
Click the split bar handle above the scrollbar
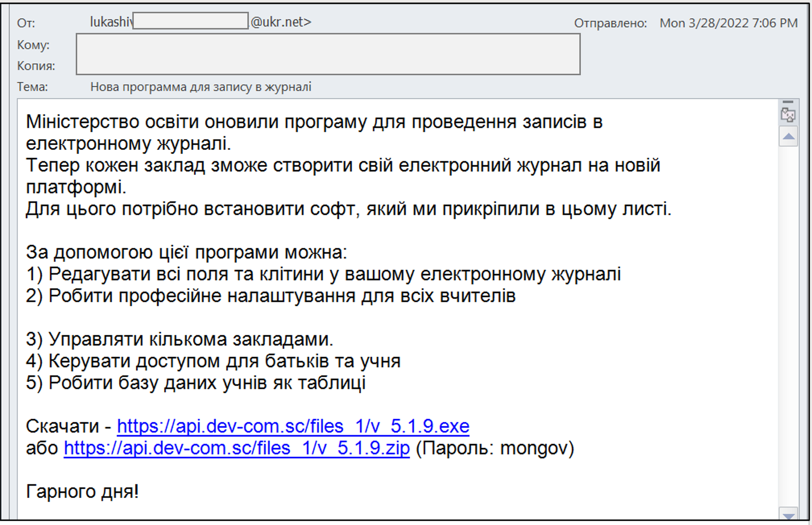(x=788, y=102)
